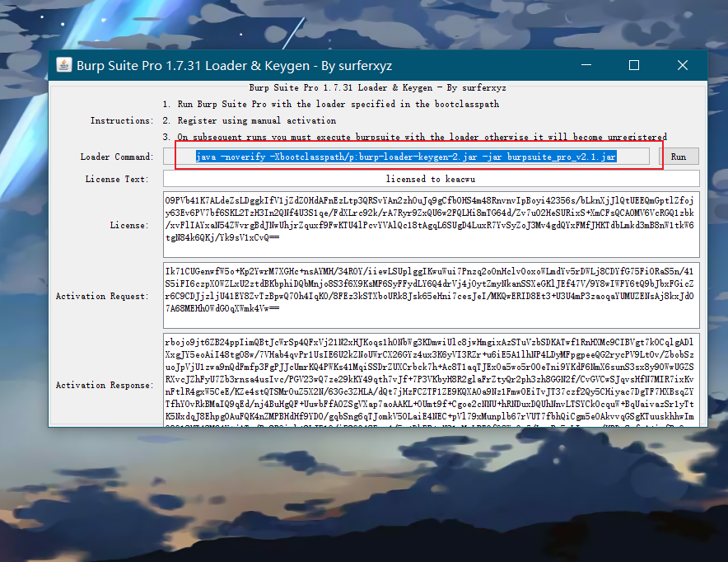The width and height of the screenshot is (728, 562).
Task: Click the window title bar text
Action: coord(234,65)
